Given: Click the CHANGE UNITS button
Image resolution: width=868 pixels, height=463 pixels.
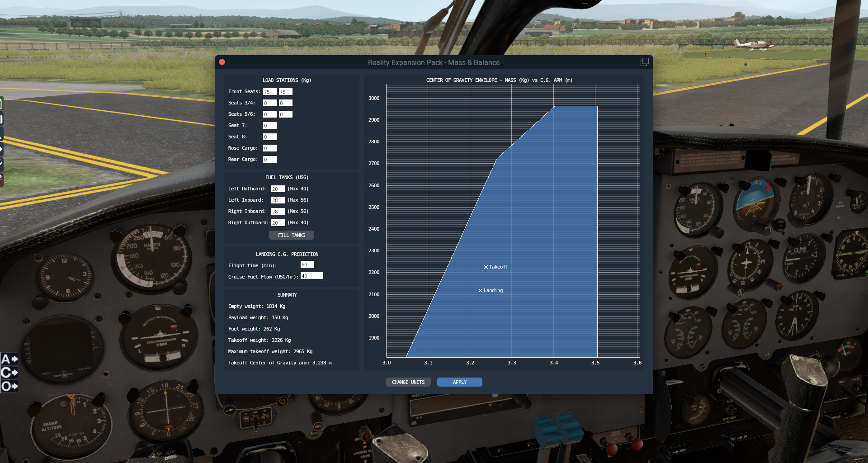Looking at the screenshot, I should [x=408, y=382].
